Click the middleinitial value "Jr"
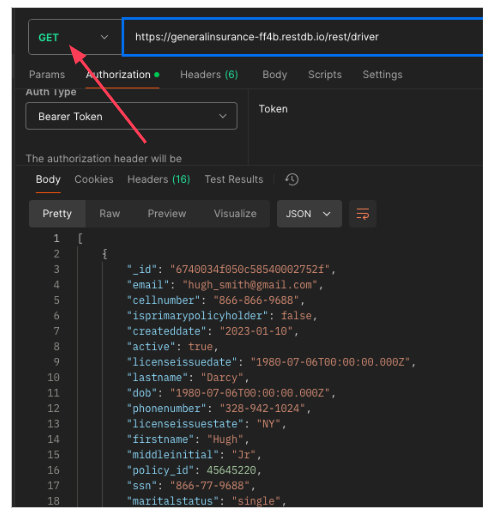 [x=244, y=455]
